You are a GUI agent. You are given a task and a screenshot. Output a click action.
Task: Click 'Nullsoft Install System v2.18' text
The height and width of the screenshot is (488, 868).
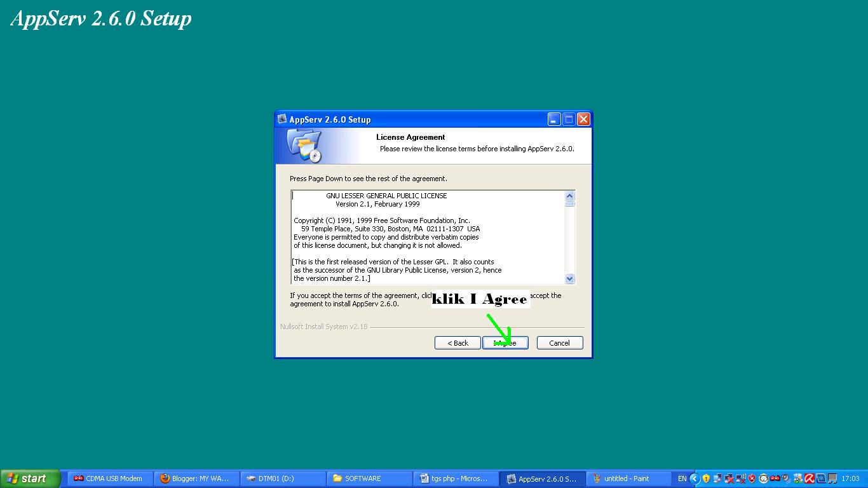(x=324, y=327)
